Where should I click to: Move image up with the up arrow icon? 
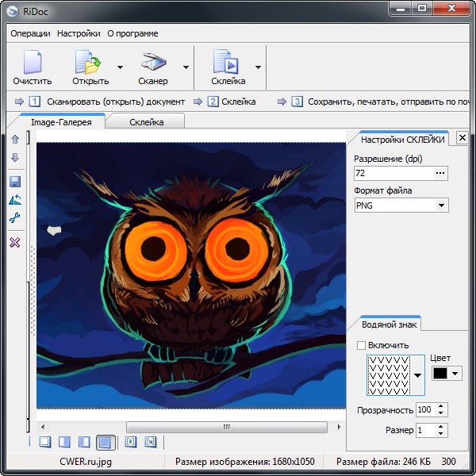(x=14, y=140)
